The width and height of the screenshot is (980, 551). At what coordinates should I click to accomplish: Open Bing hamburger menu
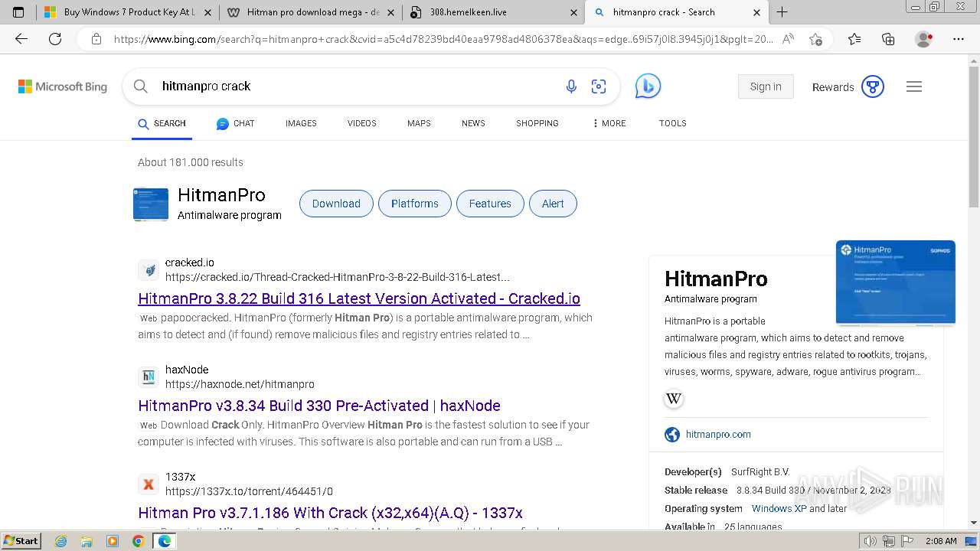pos(914,86)
